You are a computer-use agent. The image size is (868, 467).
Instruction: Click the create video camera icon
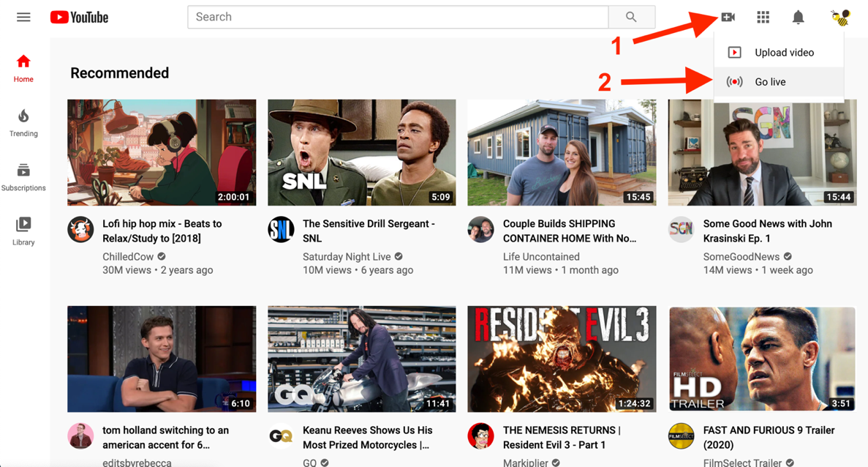pyautogui.click(x=728, y=17)
